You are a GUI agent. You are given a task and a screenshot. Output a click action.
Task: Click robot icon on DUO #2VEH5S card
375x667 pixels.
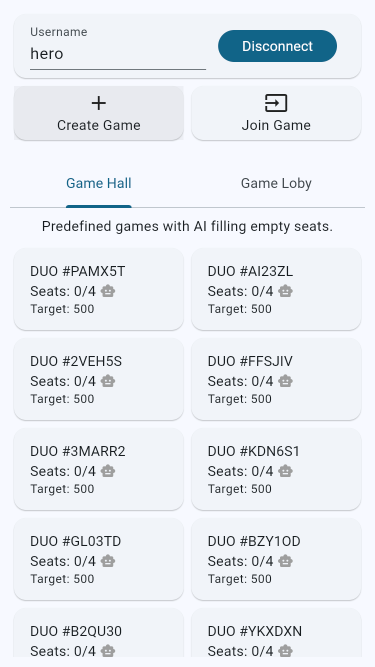click(108, 381)
